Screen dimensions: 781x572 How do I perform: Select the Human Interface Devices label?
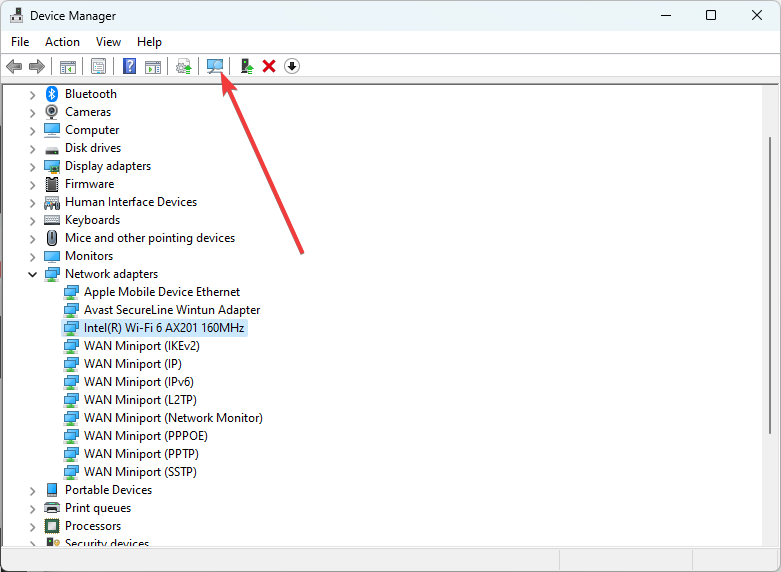tap(131, 202)
